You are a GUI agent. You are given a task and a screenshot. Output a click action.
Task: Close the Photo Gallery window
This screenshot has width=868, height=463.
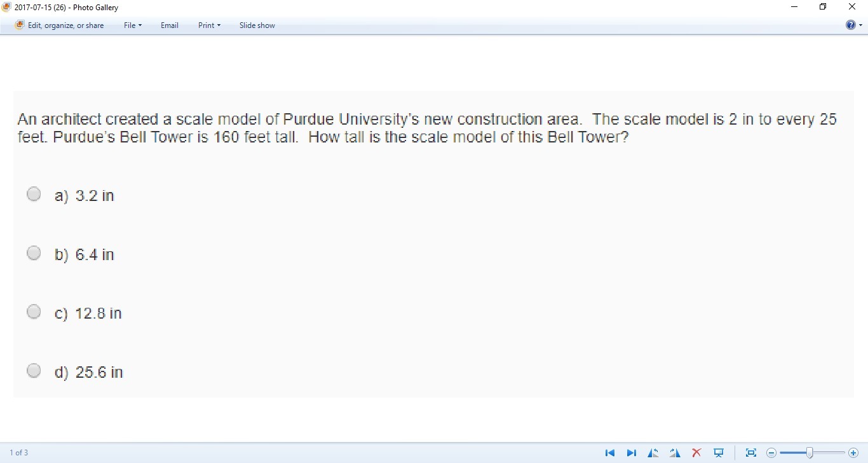[x=852, y=7]
